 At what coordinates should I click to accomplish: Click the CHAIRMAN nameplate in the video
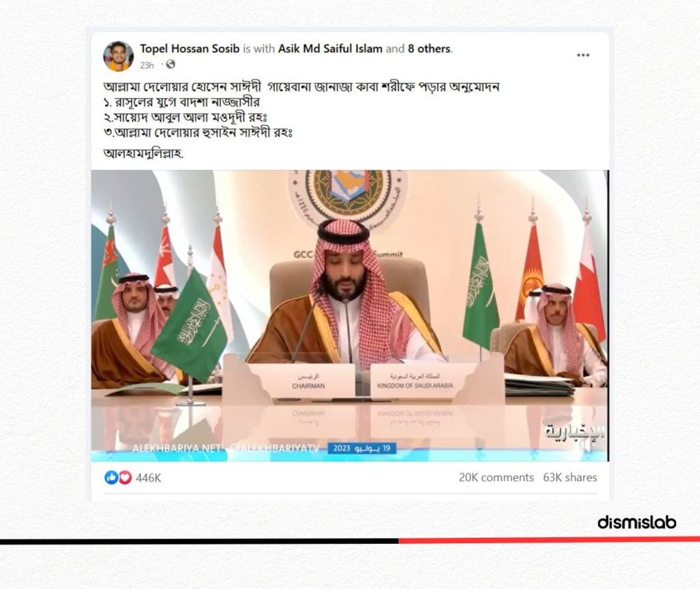pyautogui.click(x=308, y=381)
